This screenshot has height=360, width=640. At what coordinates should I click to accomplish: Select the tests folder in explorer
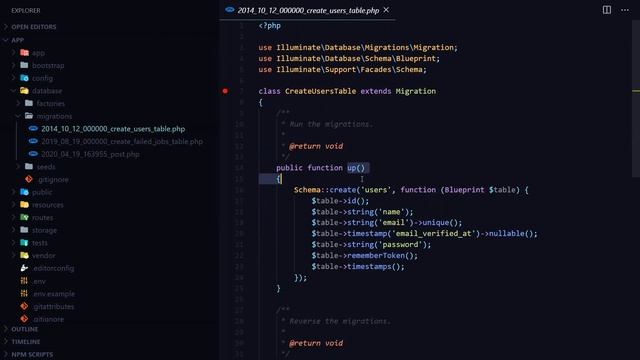[40, 242]
